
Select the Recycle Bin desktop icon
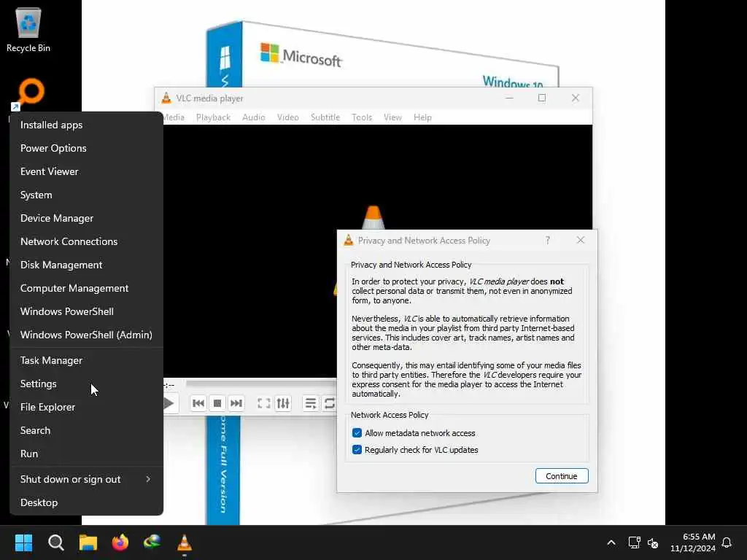(x=28, y=29)
